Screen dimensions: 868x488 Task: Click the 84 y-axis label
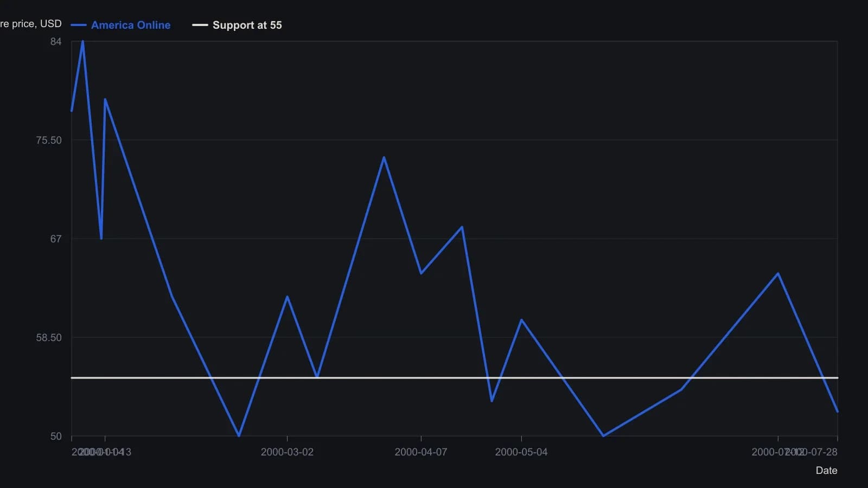(x=56, y=42)
